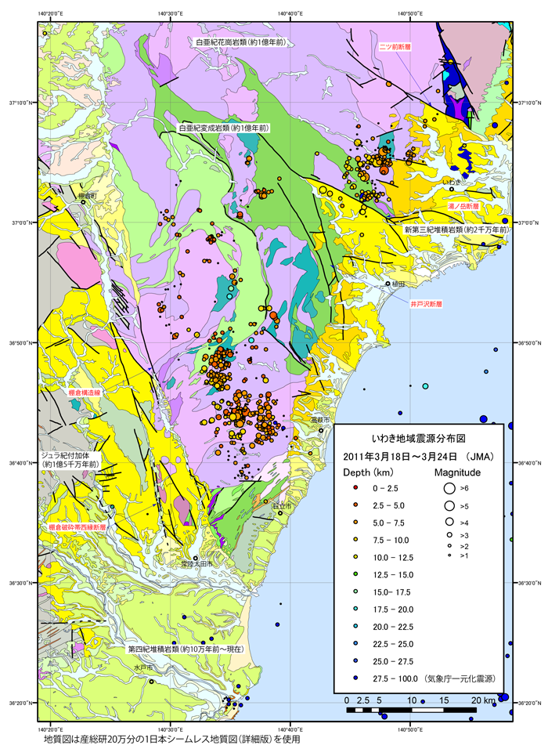Pick the magnitude >2 legend circle

pos(449,546)
